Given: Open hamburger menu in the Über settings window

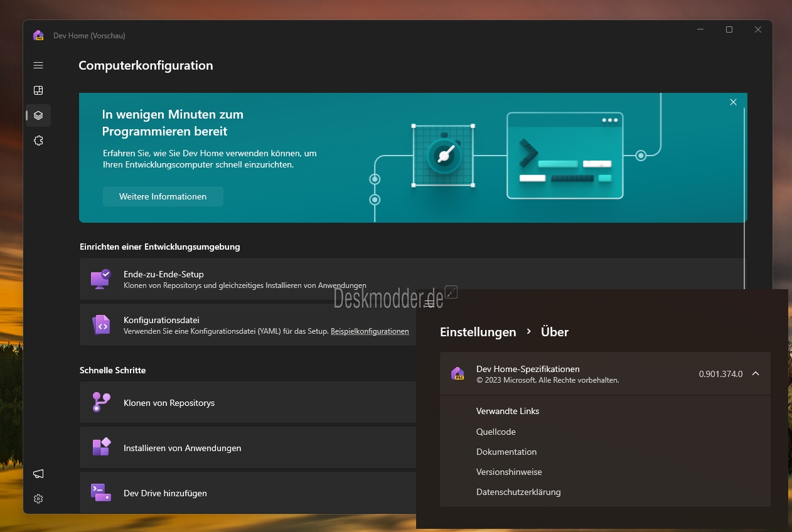Looking at the screenshot, I should click(x=429, y=303).
